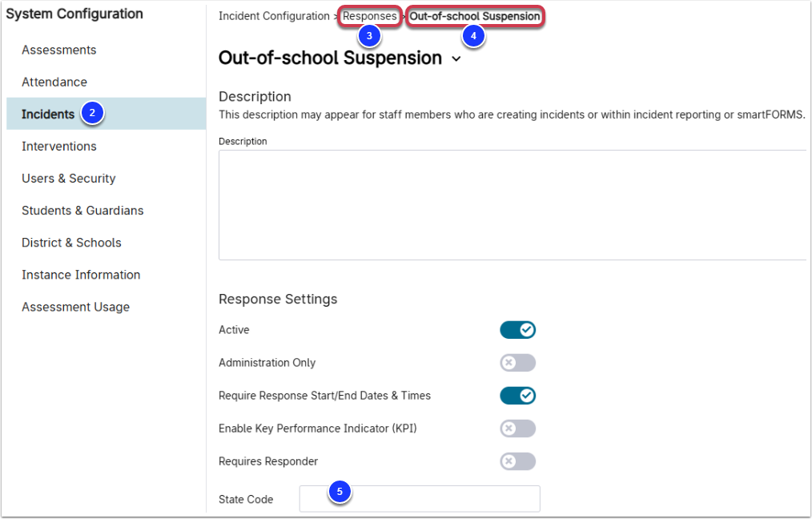Screen dimensions: 812x519
Task: Click the State Code input field
Action: [x=420, y=499]
